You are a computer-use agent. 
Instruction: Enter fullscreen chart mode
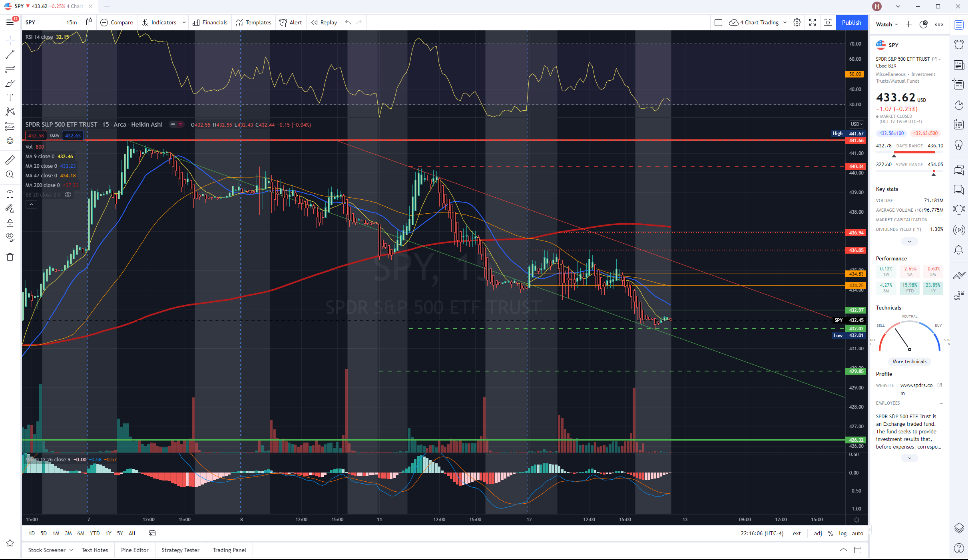(813, 22)
